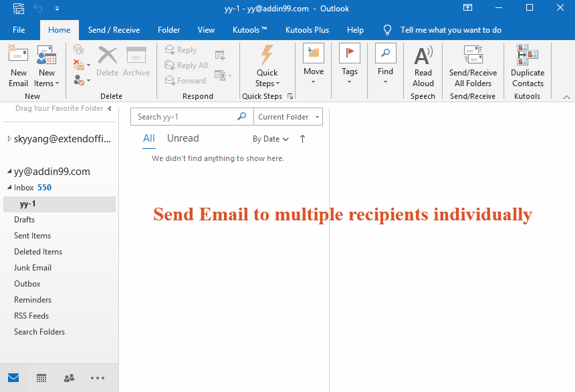Start Read Aloud for messages
This screenshot has height=392, width=575.
423,65
